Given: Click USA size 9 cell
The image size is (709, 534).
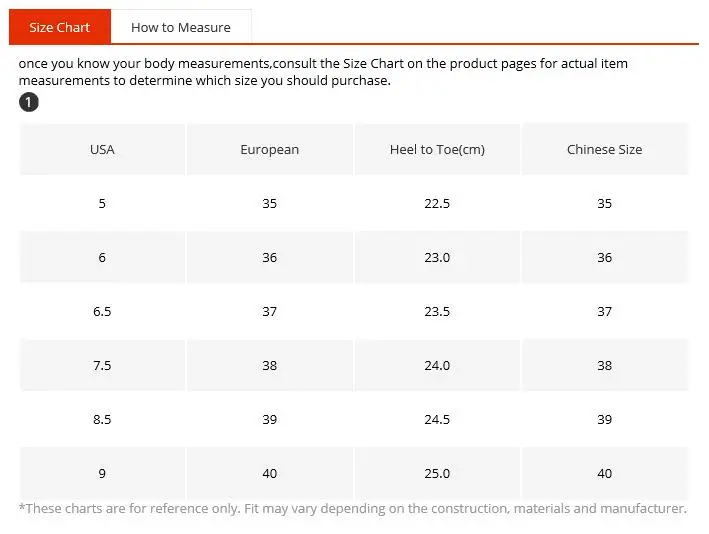Looking at the screenshot, I should 102,474.
